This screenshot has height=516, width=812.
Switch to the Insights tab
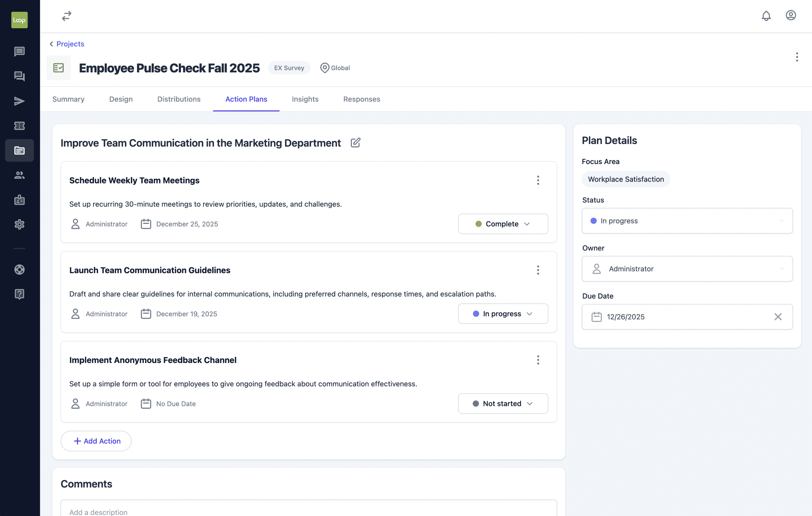click(x=305, y=99)
